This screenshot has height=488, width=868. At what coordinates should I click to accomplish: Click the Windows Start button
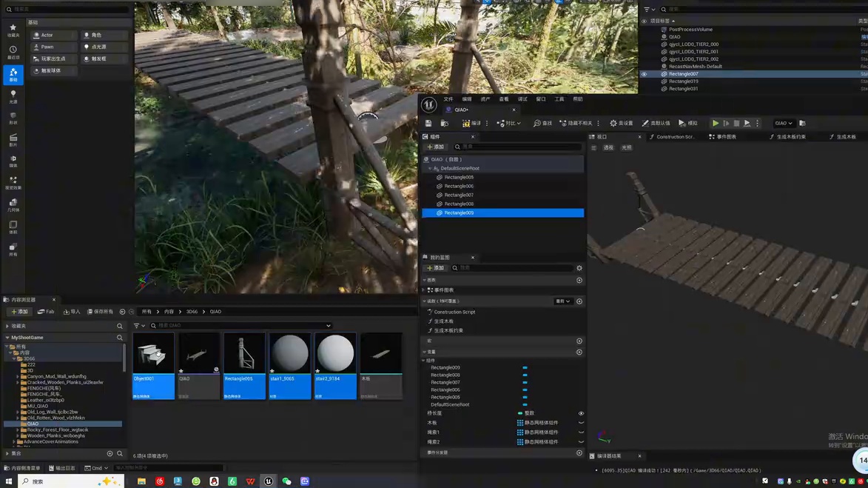tap(9, 481)
